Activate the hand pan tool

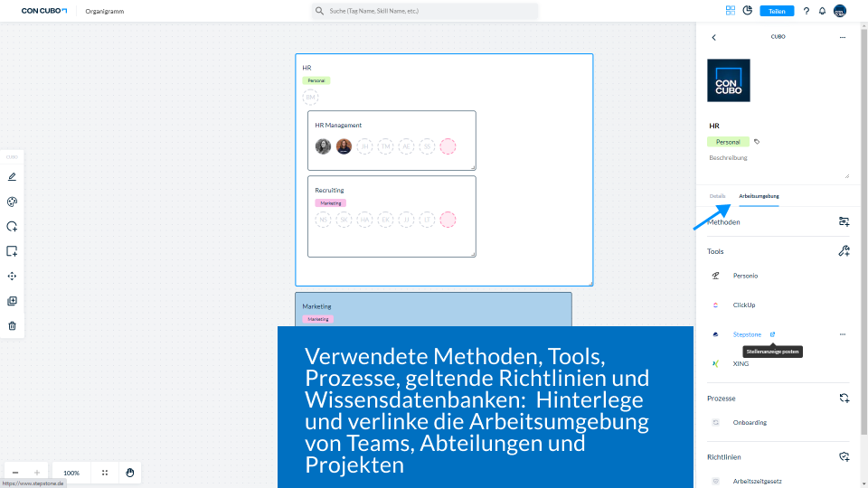point(130,473)
